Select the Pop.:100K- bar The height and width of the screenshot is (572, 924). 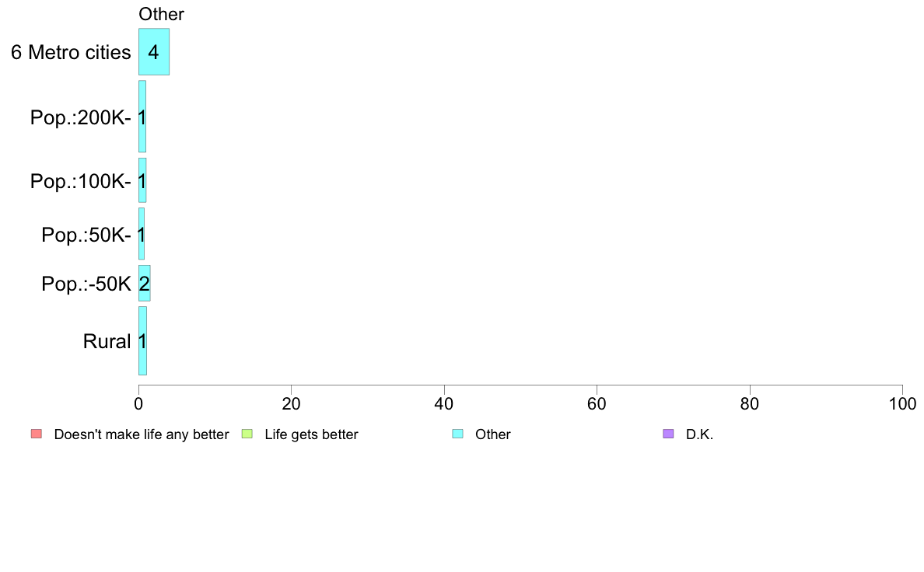[142, 180]
